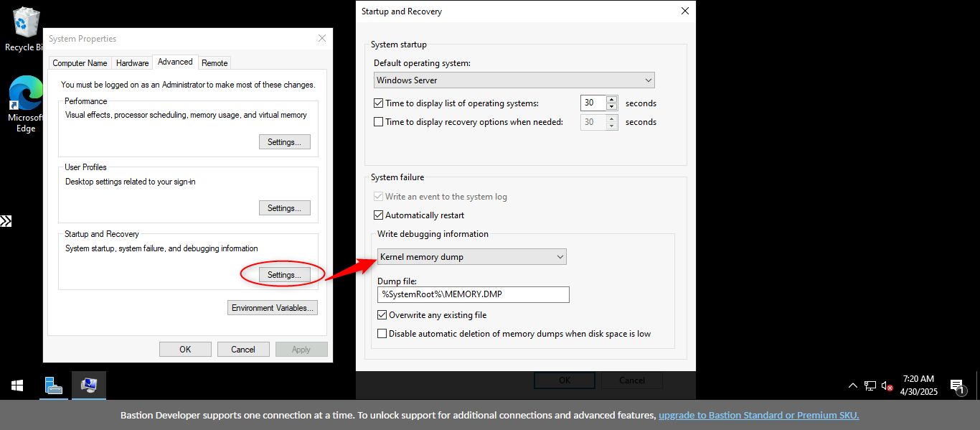Screen dimensions: 980x430
Task: Open the Default operating system dropdown
Action: [x=514, y=80]
